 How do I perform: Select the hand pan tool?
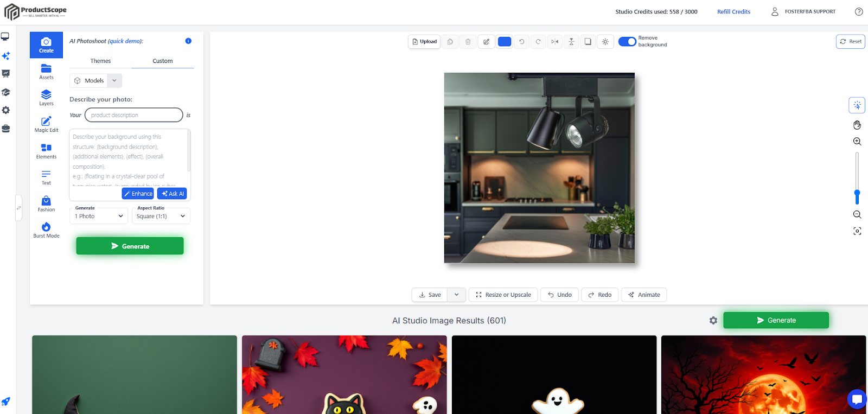pyautogui.click(x=857, y=125)
